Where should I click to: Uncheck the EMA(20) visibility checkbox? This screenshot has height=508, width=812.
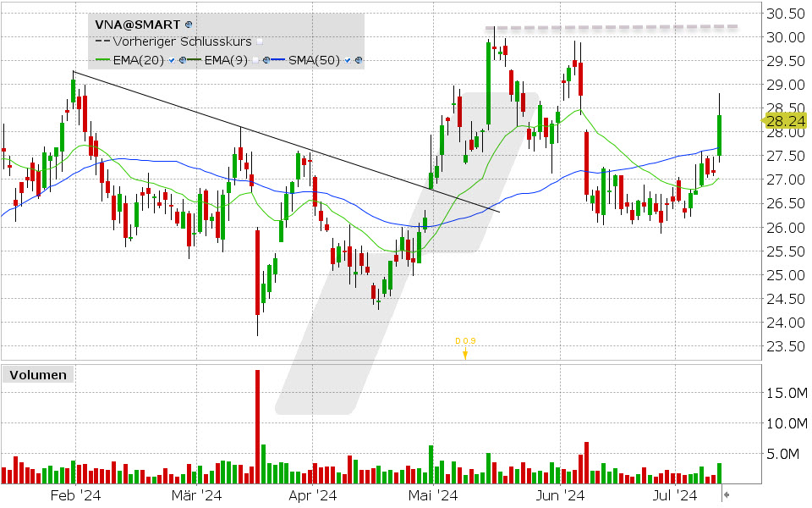[172, 60]
